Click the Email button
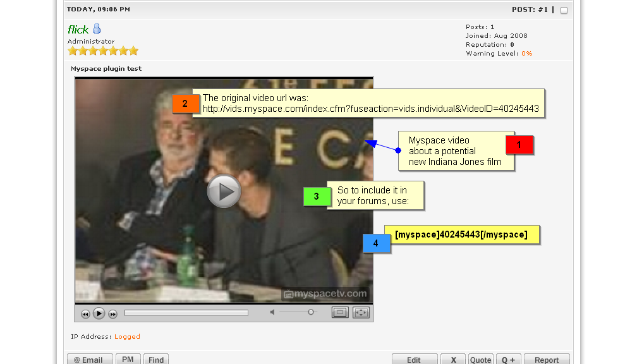 [x=90, y=359]
